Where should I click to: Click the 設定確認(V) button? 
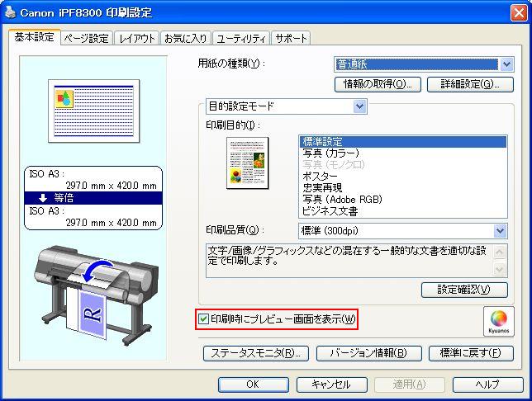tap(464, 290)
